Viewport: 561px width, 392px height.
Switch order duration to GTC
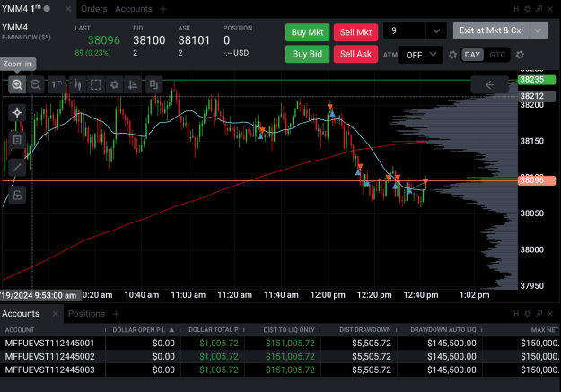[497, 55]
